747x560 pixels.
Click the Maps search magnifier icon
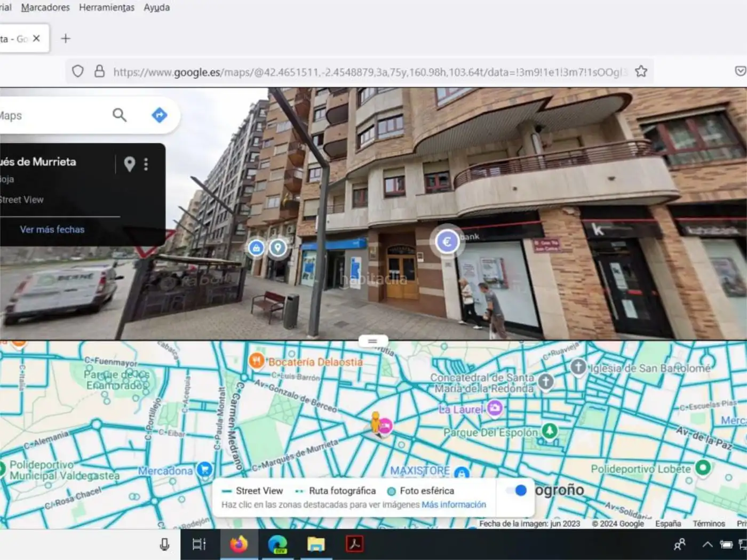pos(120,115)
